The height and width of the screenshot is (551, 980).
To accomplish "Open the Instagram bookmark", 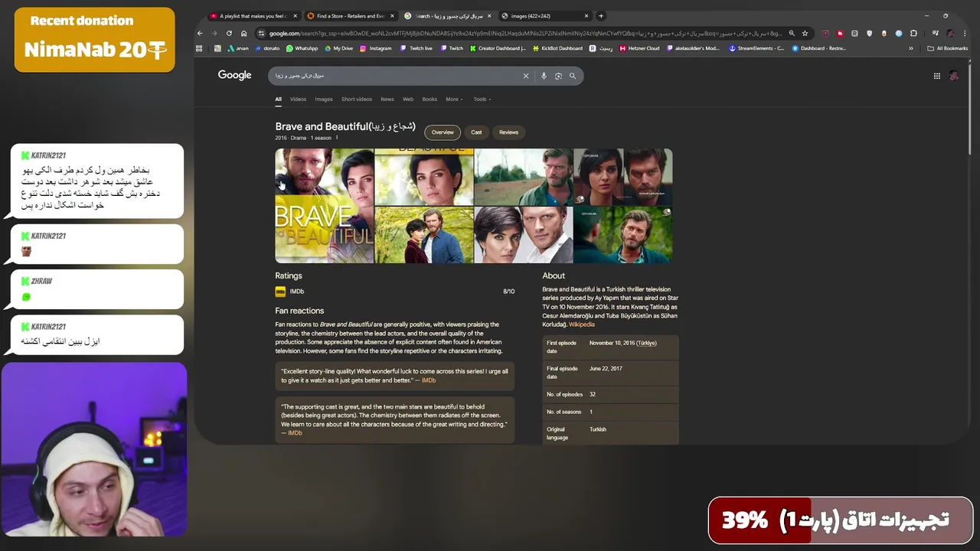I will 376,48.
